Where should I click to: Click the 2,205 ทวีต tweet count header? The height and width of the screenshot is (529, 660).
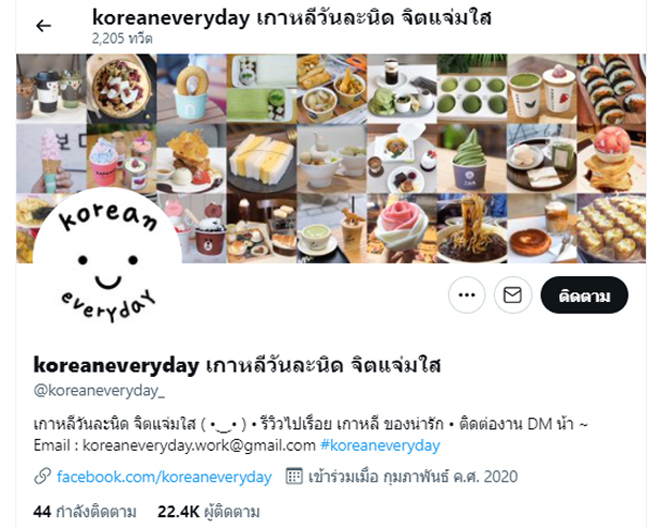[122, 39]
